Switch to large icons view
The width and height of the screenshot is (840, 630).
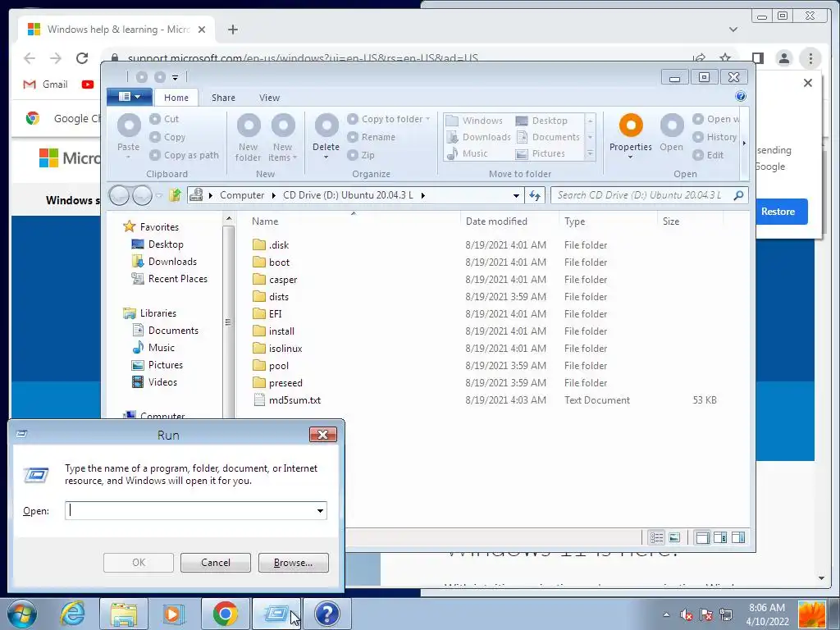674,537
